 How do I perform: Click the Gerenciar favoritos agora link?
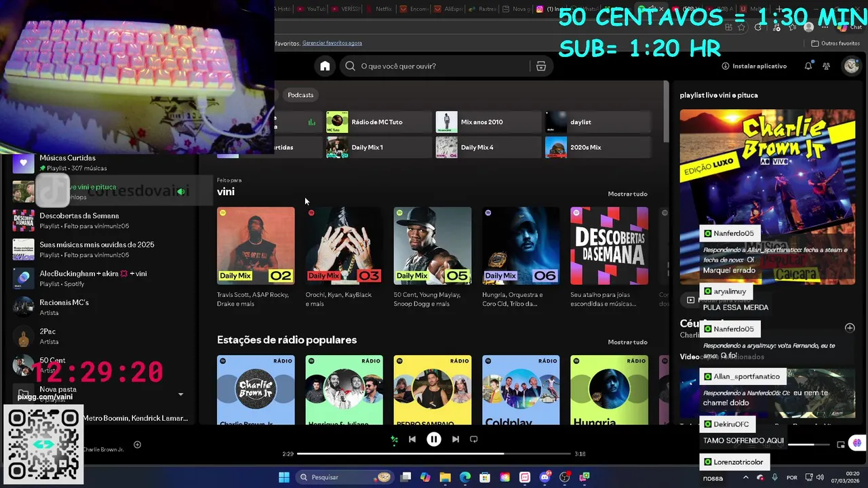pyautogui.click(x=332, y=43)
